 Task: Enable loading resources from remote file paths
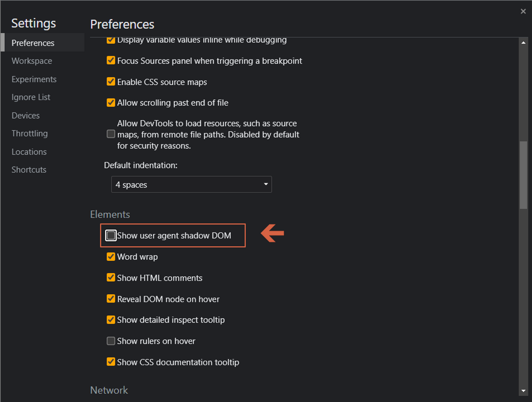pos(111,134)
